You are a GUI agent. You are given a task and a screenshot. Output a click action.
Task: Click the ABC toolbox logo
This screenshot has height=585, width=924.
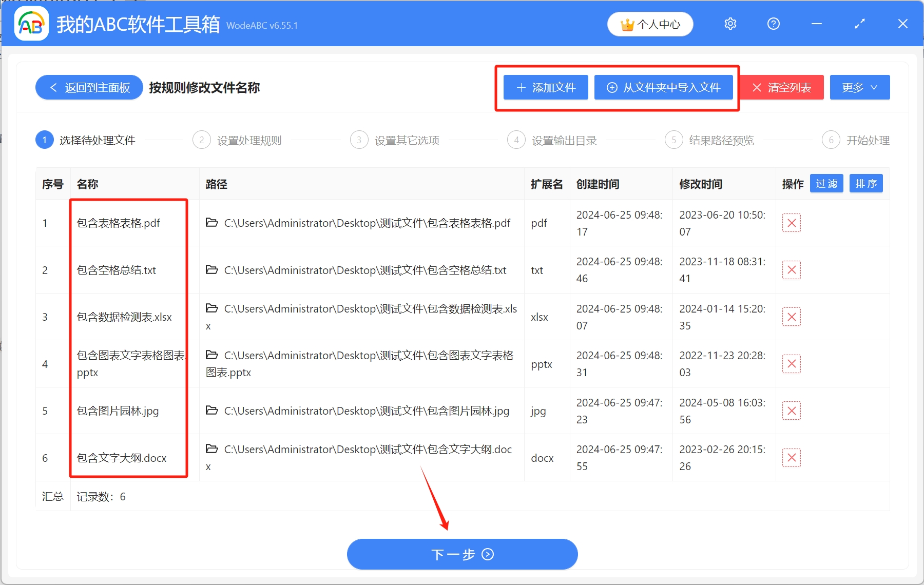point(31,24)
